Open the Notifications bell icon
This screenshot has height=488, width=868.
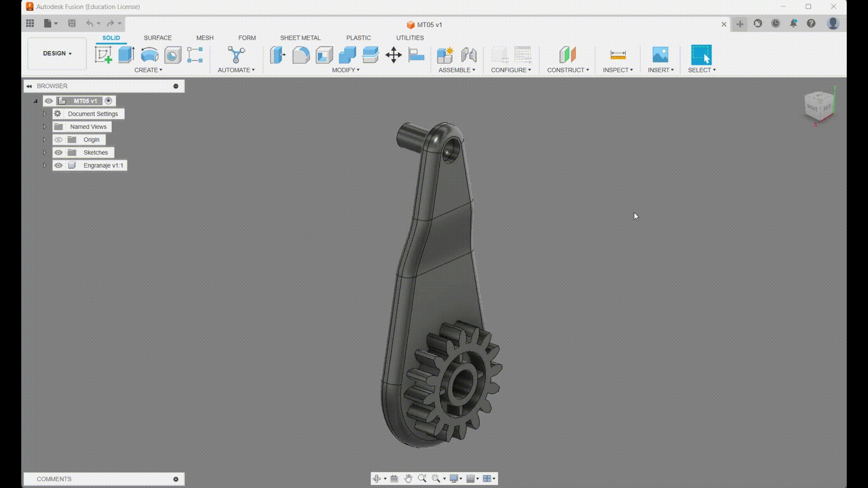[793, 23]
